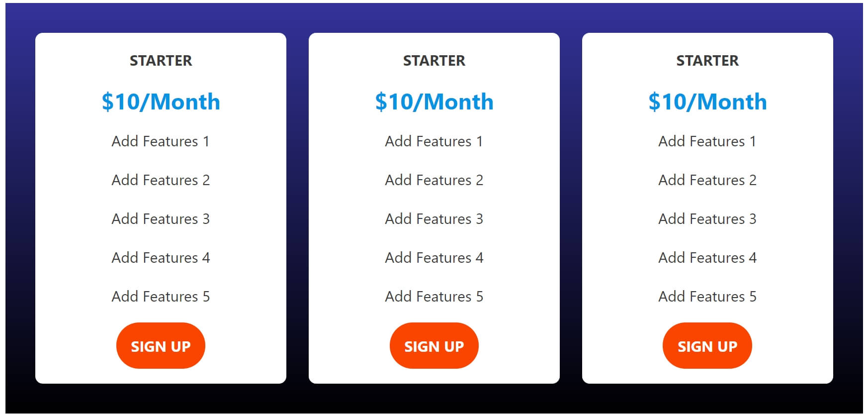The image size is (868, 417).
Task: Select the STARTER title in the middle card
Action: point(434,61)
